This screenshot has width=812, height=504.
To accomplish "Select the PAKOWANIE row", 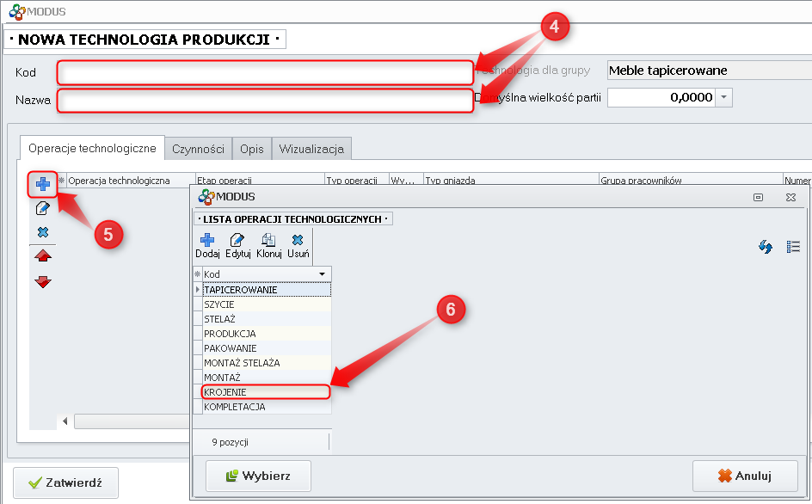I will (267, 348).
